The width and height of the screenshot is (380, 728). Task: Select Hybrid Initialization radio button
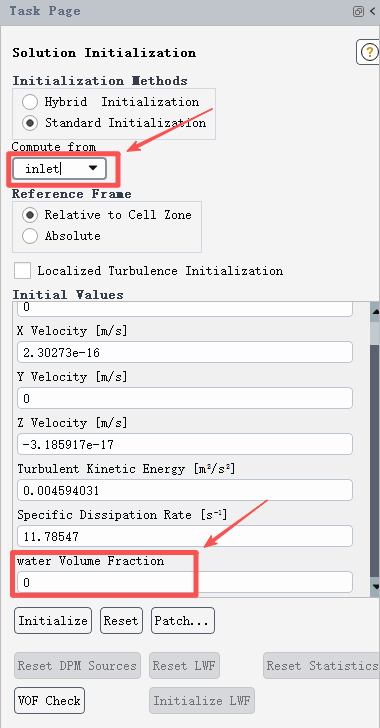pyautogui.click(x=30, y=102)
